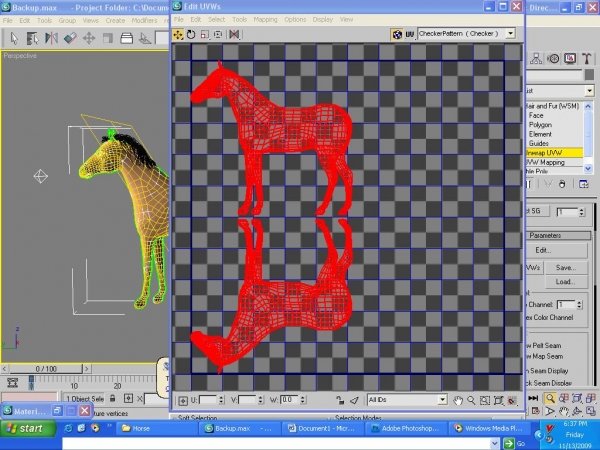Screen dimensions: 600x450
Task: Click the Filter Selected Faces icon
Action: 354,400
